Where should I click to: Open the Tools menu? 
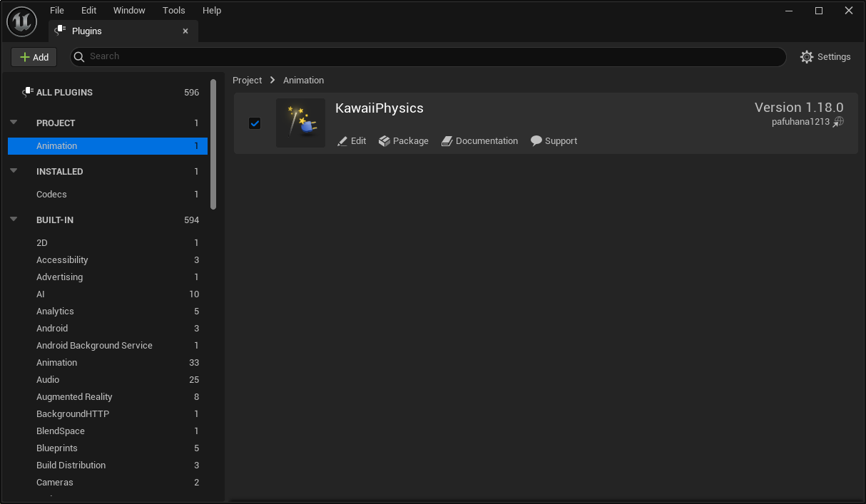pos(173,11)
